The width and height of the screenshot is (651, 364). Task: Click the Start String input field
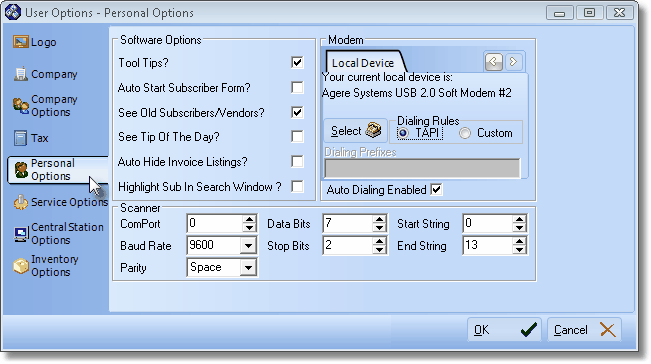(x=487, y=223)
